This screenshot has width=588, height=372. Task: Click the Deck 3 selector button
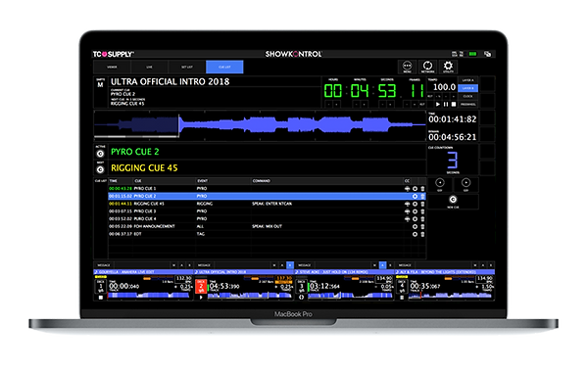tap(301, 286)
